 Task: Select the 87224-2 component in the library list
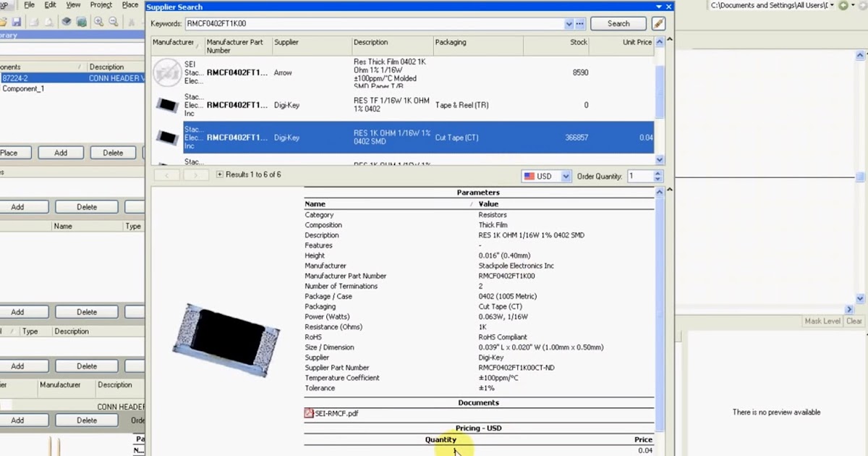coord(72,77)
